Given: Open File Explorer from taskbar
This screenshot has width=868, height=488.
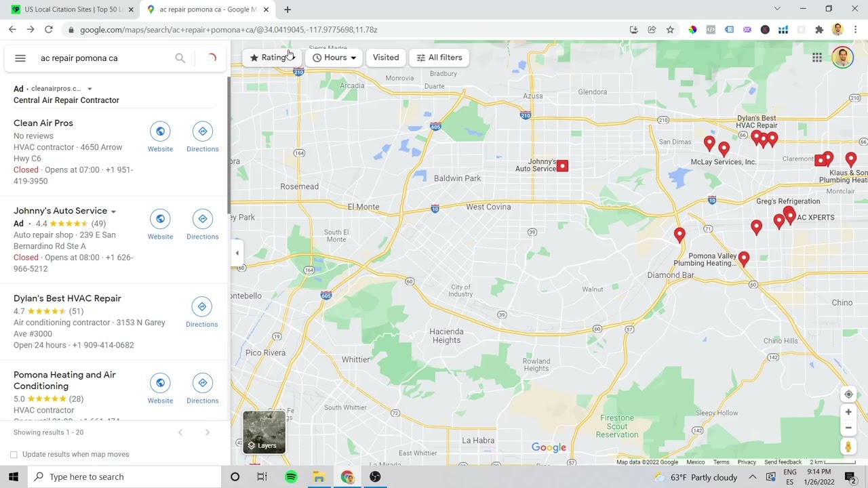Looking at the screenshot, I should (x=319, y=477).
